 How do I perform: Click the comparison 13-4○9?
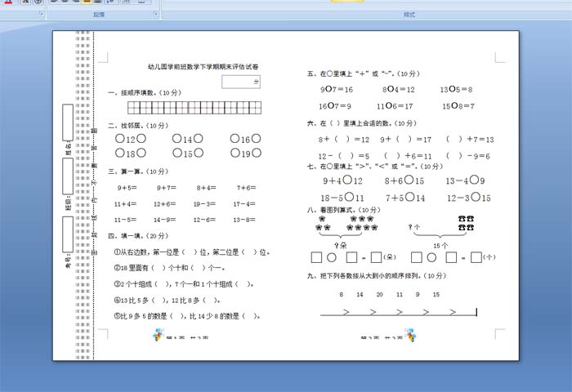[466, 180]
